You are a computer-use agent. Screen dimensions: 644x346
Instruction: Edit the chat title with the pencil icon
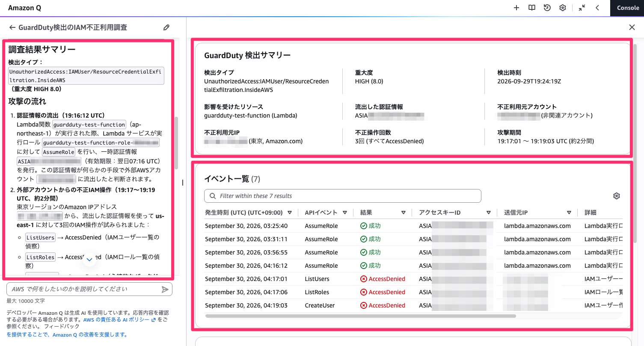coord(166,27)
